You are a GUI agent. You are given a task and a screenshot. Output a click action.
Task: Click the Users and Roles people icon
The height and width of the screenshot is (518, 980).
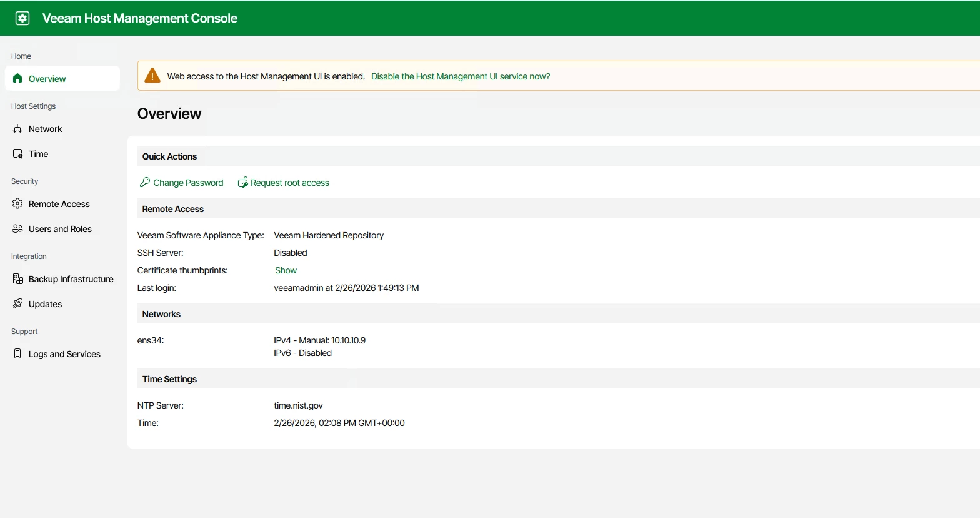tap(17, 229)
